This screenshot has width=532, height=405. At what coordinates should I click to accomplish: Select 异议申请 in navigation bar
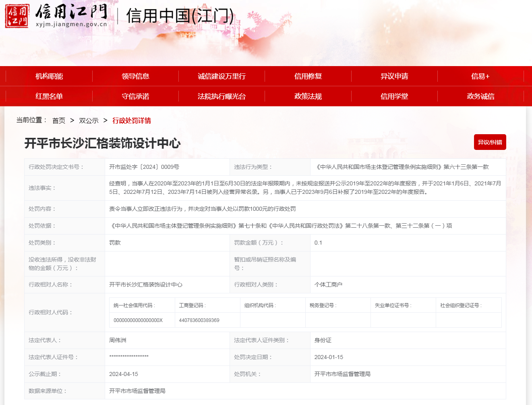394,76
